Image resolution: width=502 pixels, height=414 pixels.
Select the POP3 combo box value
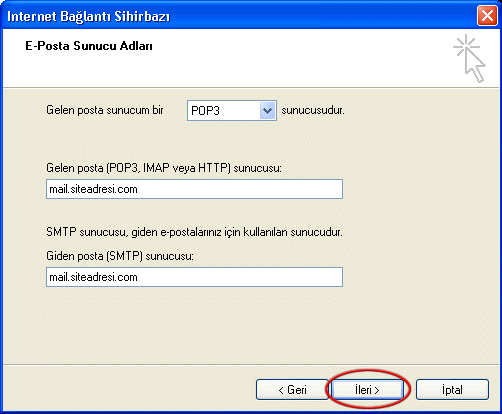pos(224,110)
